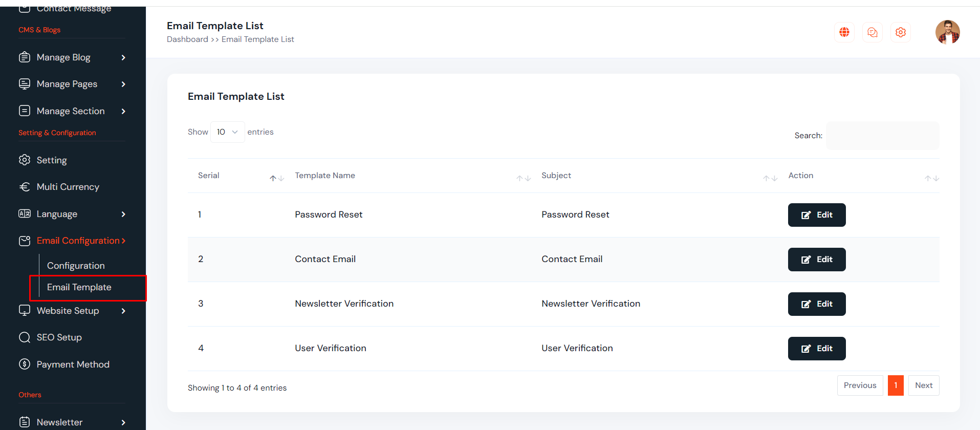Click the orange gear settings icon
The image size is (980, 430).
(900, 32)
